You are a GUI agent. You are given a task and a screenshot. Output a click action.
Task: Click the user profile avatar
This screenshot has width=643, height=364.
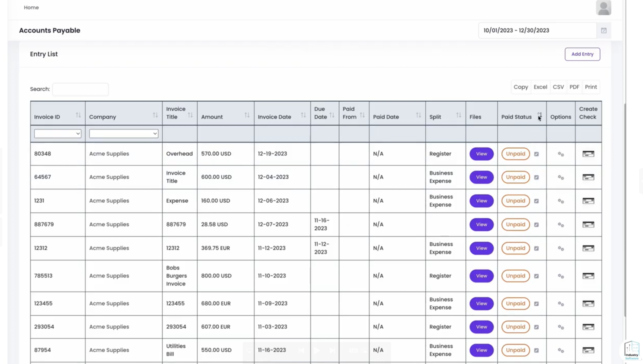pyautogui.click(x=603, y=8)
